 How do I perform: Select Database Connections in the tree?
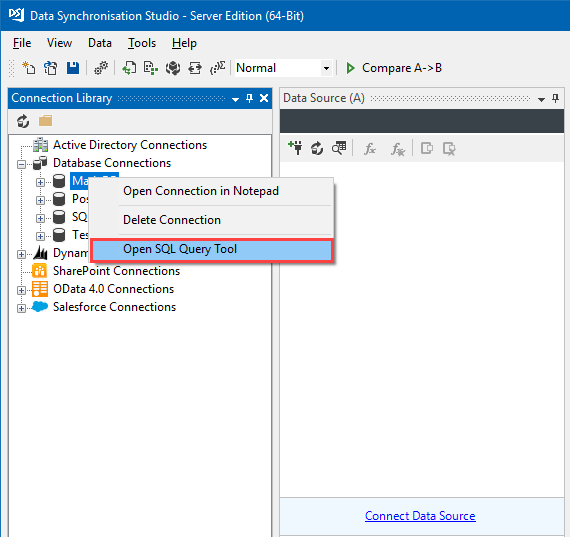click(x=112, y=163)
